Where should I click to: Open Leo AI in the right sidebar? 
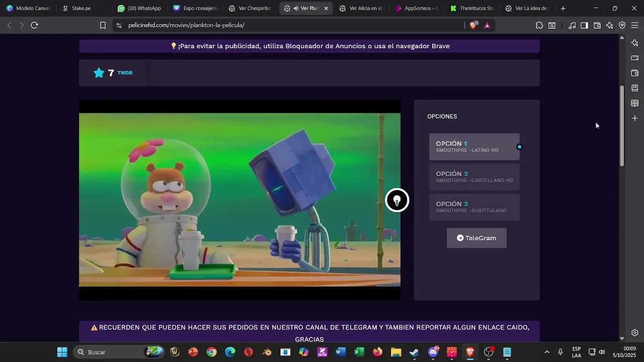tap(635, 43)
